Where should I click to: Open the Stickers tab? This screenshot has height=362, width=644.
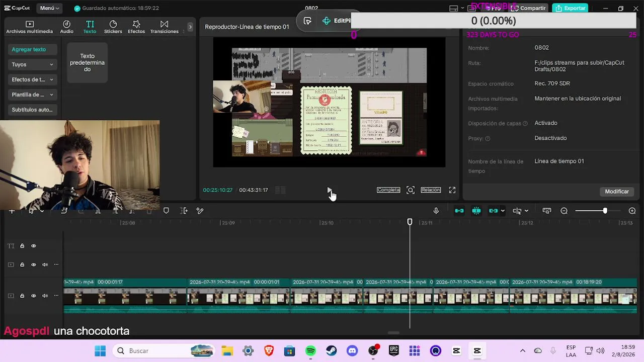click(113, 27)
